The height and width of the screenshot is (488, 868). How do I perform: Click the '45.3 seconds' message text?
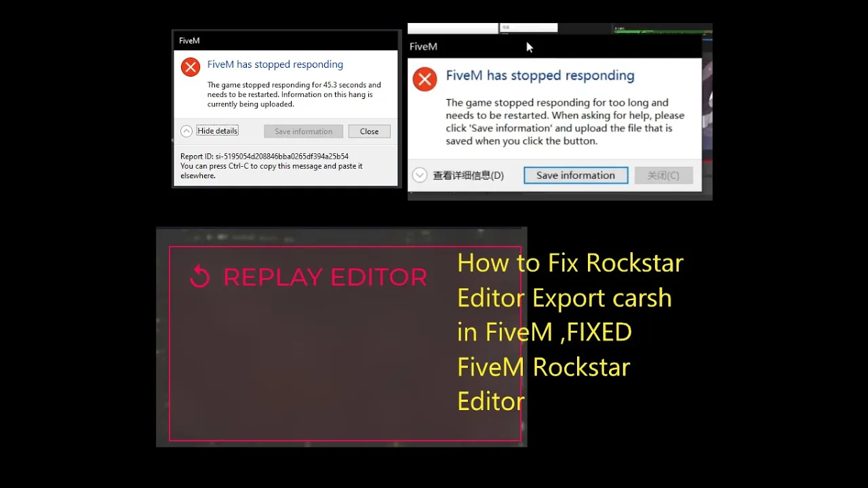pos(294,94)
